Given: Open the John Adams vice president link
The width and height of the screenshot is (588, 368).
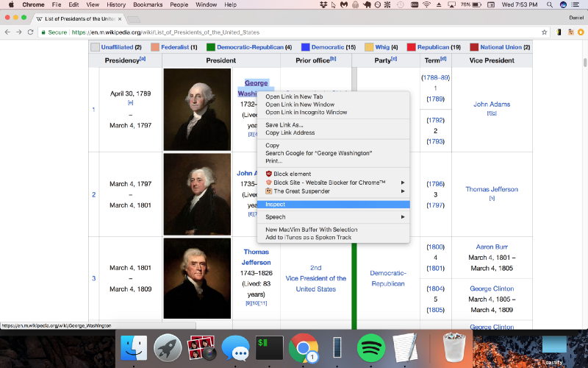Looking at the screenshot, I should [492, 104].
